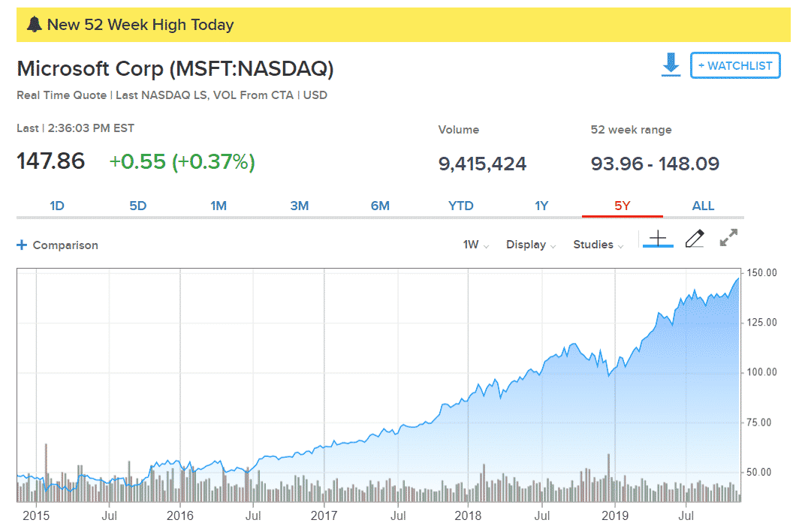
Task: Click the New 52 Week High banner
Action: tap(398, 25)
